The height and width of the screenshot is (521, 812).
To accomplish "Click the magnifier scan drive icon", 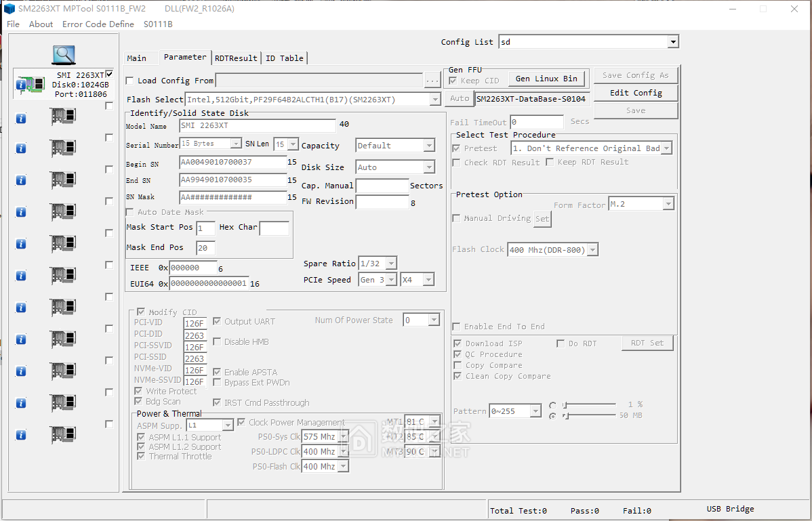I will (x=64, y=55).
